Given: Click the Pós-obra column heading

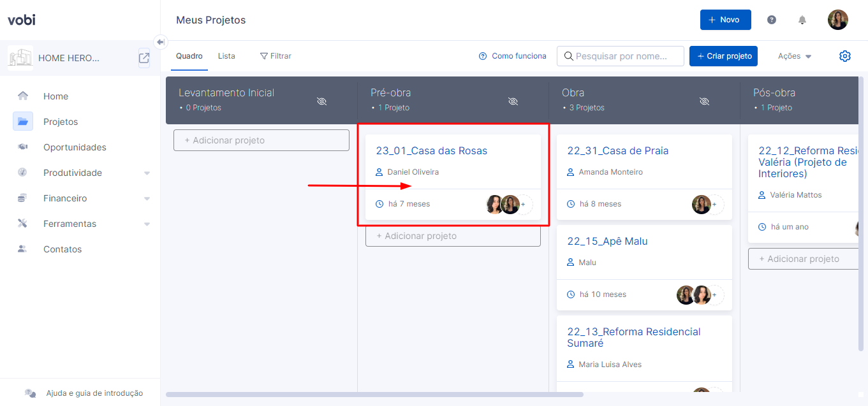Looking at the screenshot, I should (x=774, y=93).
